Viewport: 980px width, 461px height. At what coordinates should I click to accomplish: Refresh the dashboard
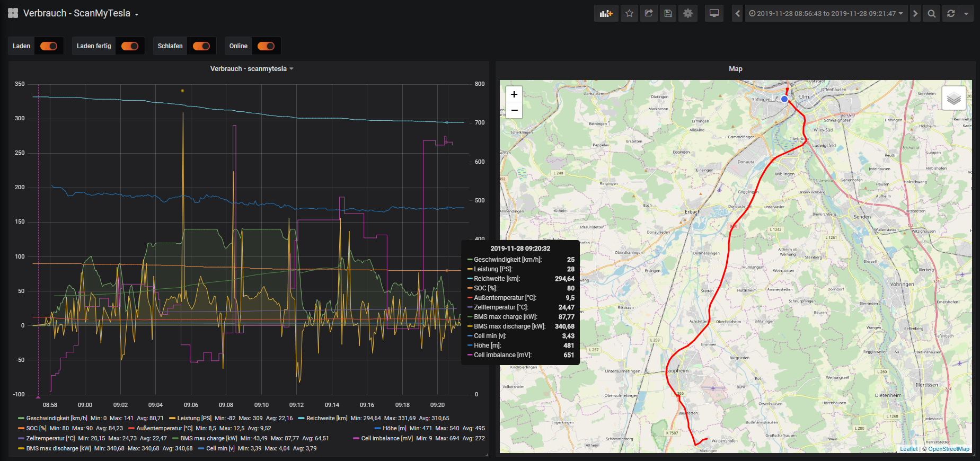(951, 13)
